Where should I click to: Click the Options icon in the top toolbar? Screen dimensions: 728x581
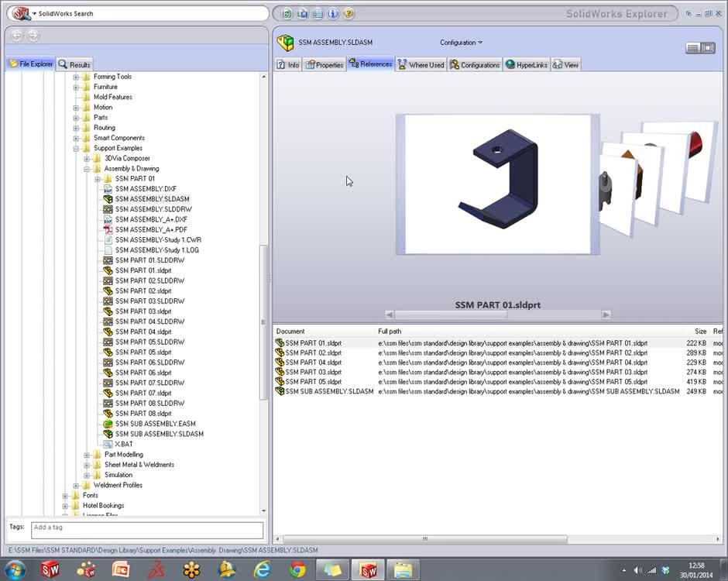coord(317,13)
